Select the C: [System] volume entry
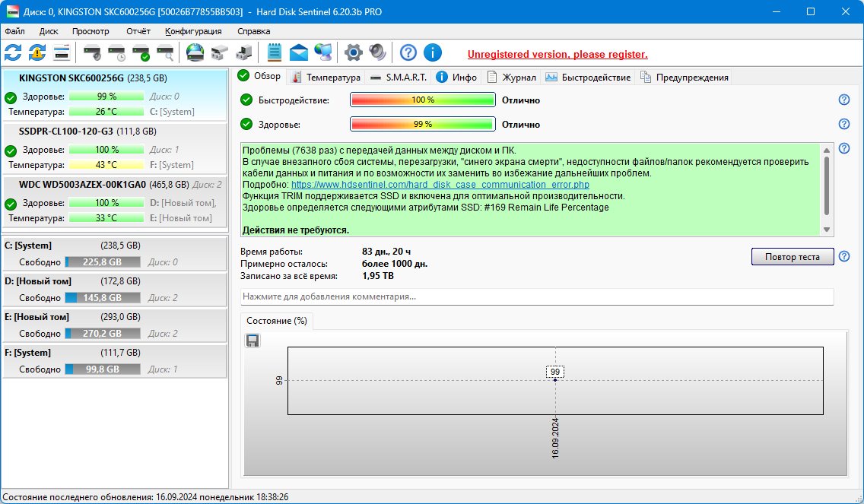This screenshot has height=504, width=864. click(x=115, y=253)
